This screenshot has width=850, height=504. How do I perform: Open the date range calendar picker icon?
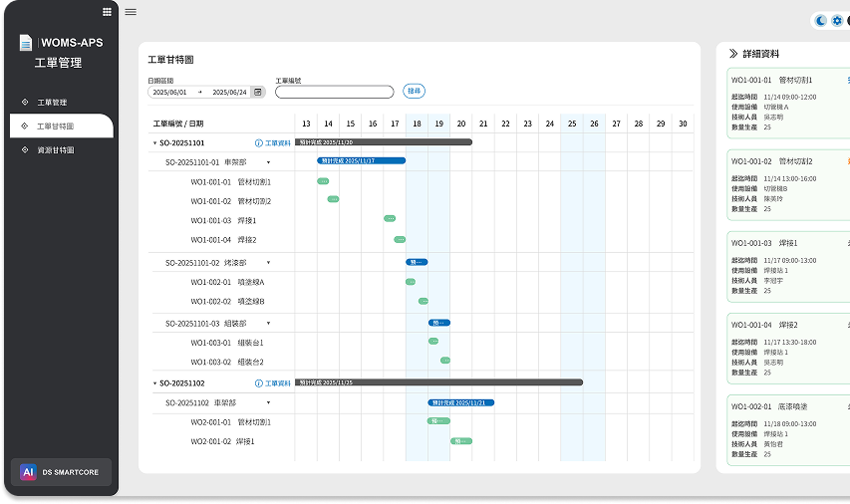(x=258, y=92)
